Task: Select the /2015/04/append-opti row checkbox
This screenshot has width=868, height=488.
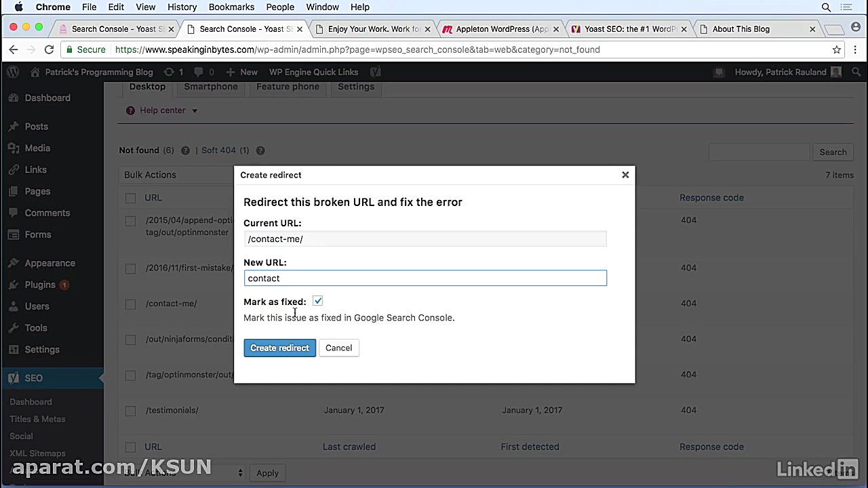Action: pyautogui.click(x=130, y=220)
